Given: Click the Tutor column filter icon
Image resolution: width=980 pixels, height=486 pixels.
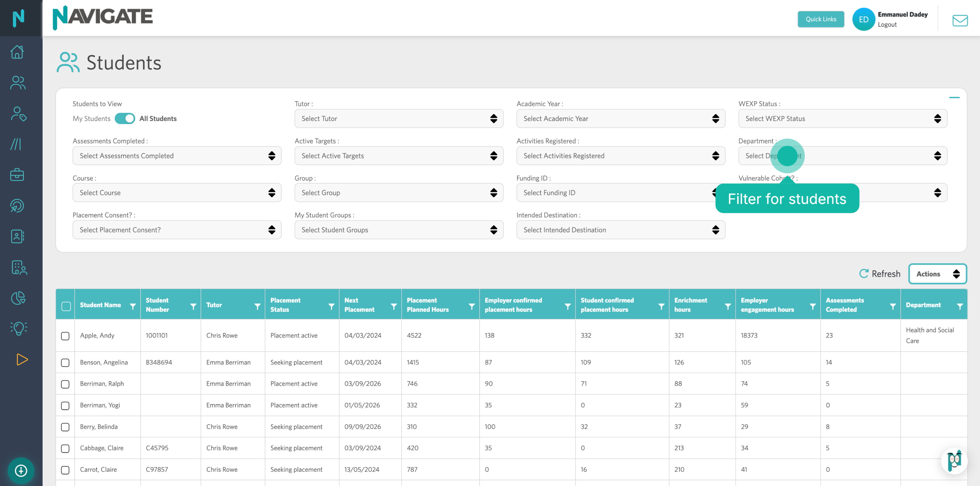Looking at the screenshot, I should coord(257,306).
